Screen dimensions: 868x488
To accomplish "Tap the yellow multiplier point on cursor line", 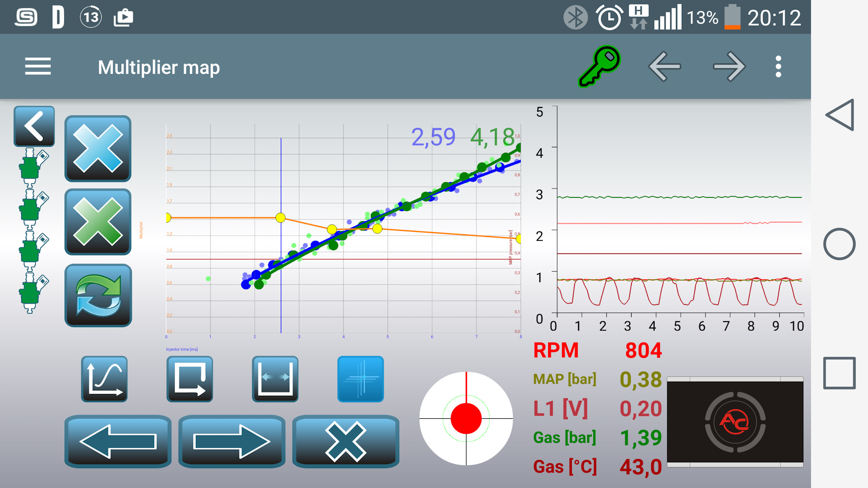I will point(280,218).
